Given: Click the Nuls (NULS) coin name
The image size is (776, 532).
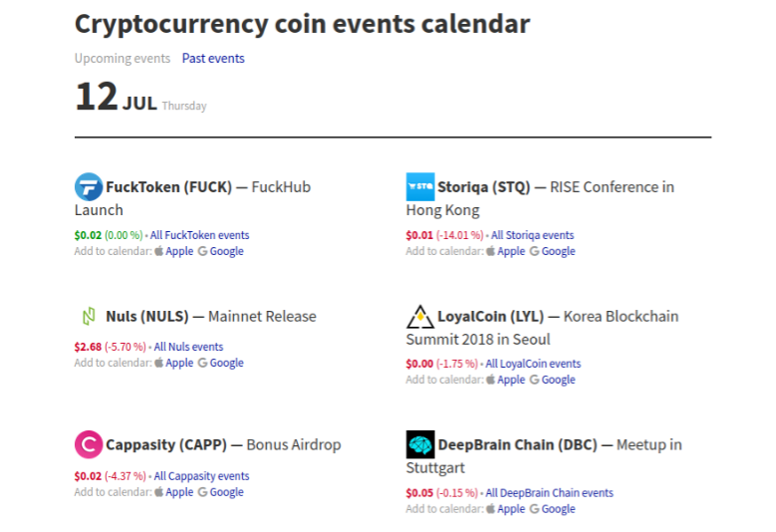Looking at the screenshot, I should [146, 317].
